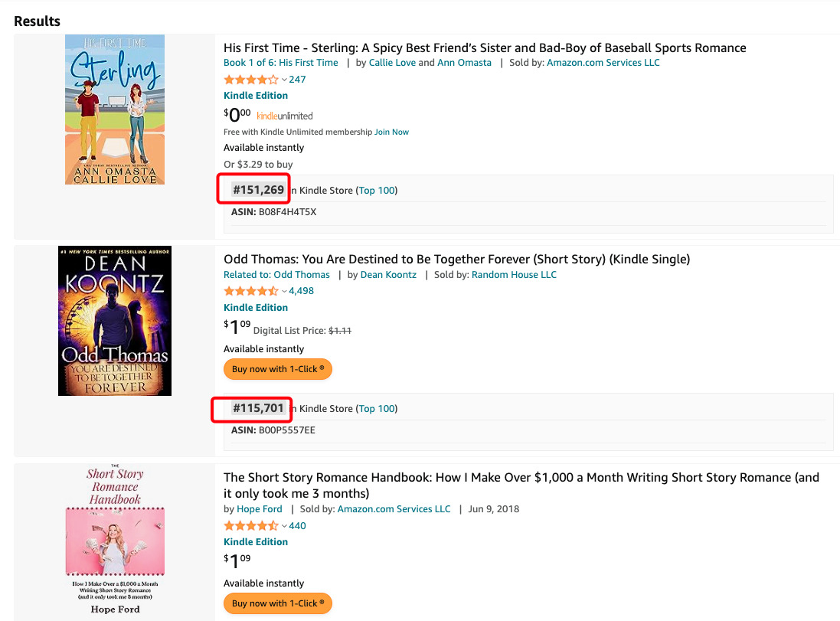This screenshot has height=621, width=840.
Task: Click star rating icon for His First Time - Sterling
Action: click(250, 80)
